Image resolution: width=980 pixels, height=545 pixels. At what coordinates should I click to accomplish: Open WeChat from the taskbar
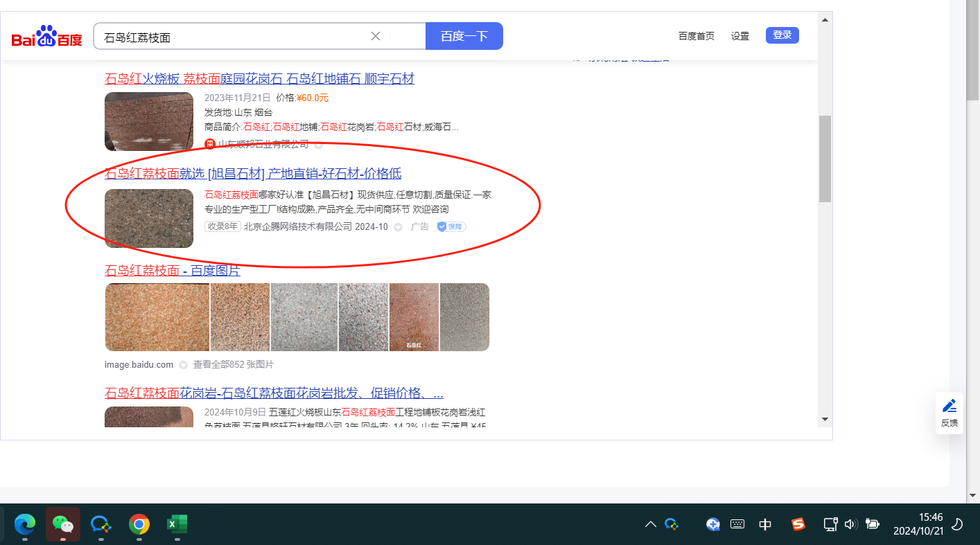click(63, 524)
